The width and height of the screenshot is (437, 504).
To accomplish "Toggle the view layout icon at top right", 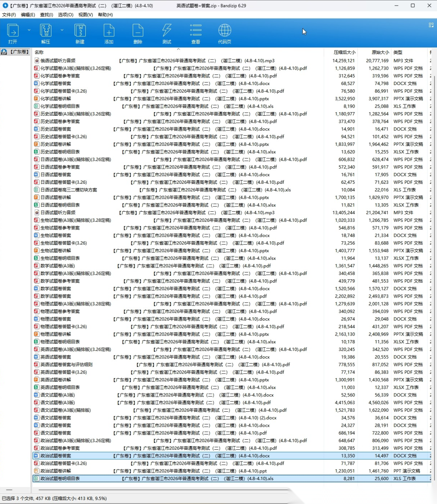I will point(431,25).
